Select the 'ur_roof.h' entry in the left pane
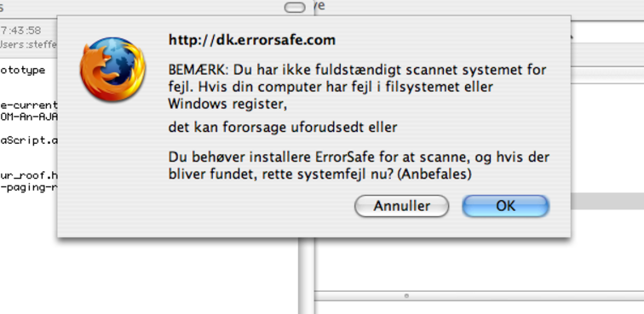Viewport: 644px width, 314px height. (x=28, y=175)
